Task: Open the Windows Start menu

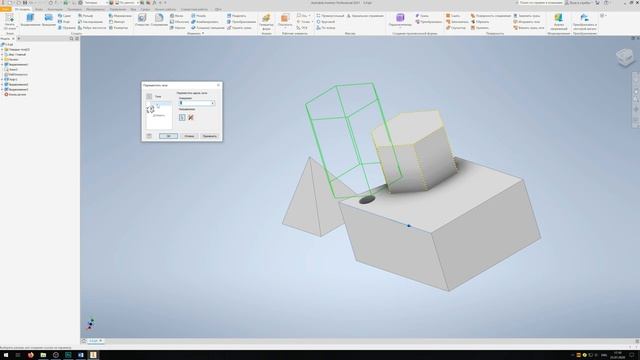Action: (6, 355)
